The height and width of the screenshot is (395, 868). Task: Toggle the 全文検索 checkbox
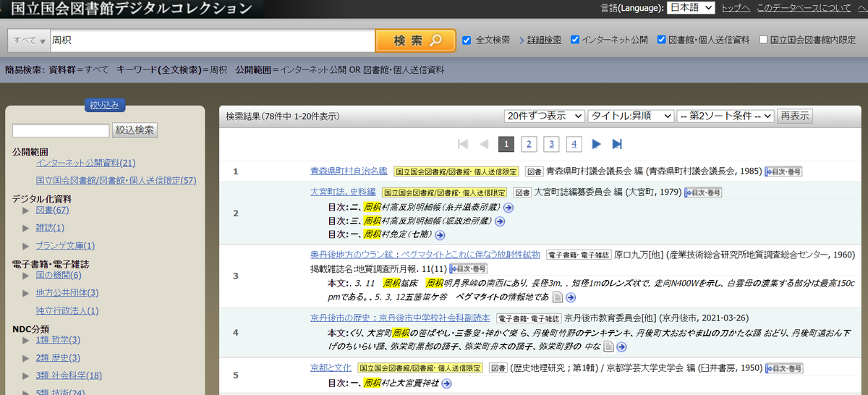467,40
